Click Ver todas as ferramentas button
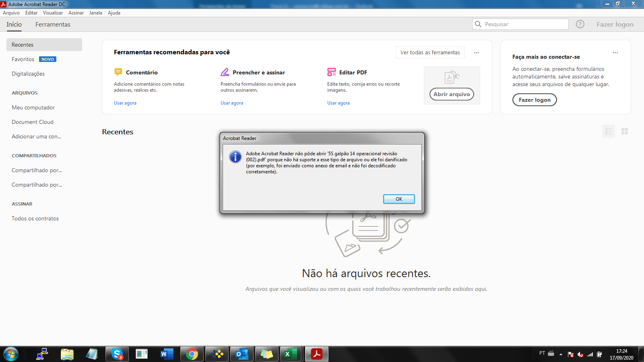644x362 pixels. click(x=430, y=52)
